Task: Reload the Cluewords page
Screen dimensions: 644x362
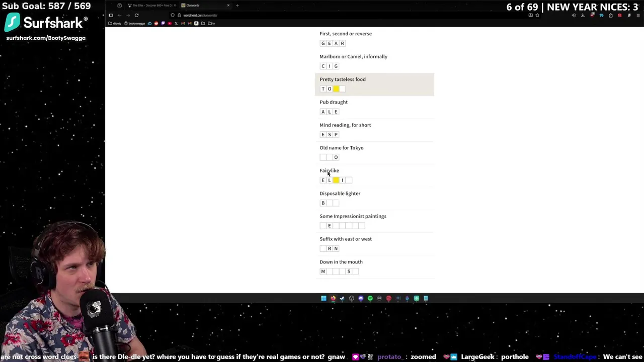Action: pos(136,15)
